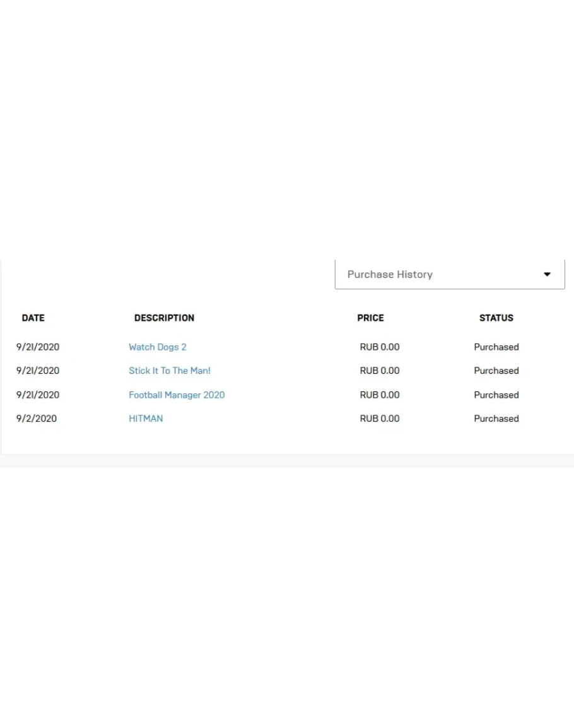
Task: Open the Purchase History dropdown
Action: 449,275
